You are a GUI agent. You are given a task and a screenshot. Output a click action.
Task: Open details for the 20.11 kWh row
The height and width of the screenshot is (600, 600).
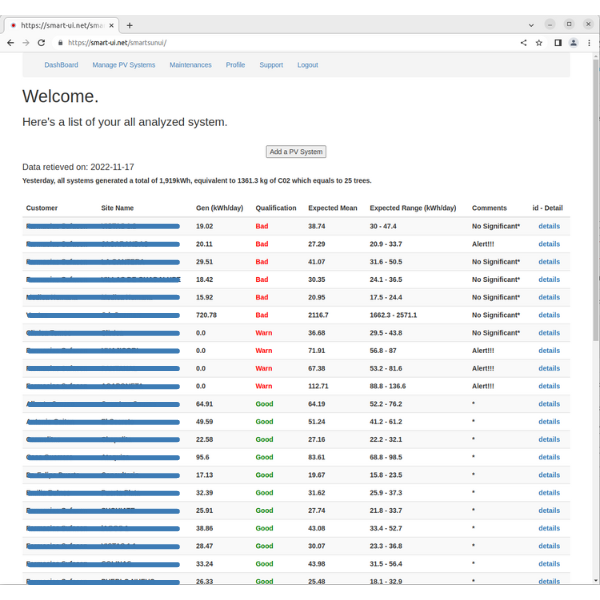[549, 244]
